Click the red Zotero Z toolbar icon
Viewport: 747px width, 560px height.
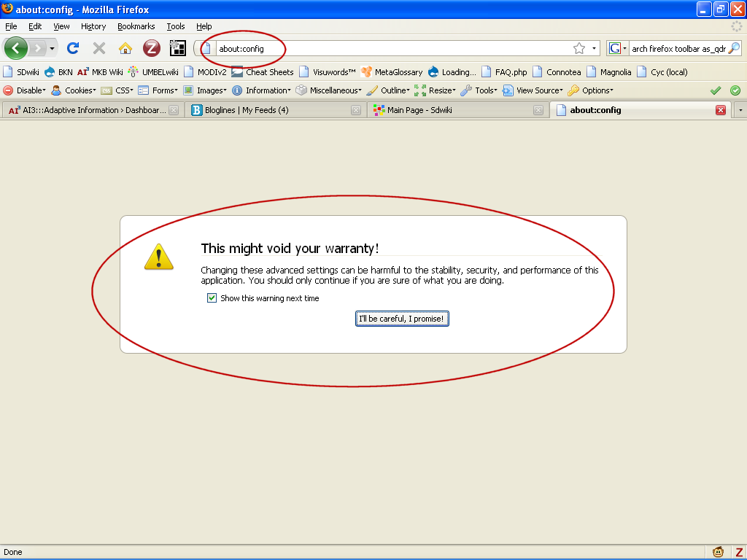(151, 49)
